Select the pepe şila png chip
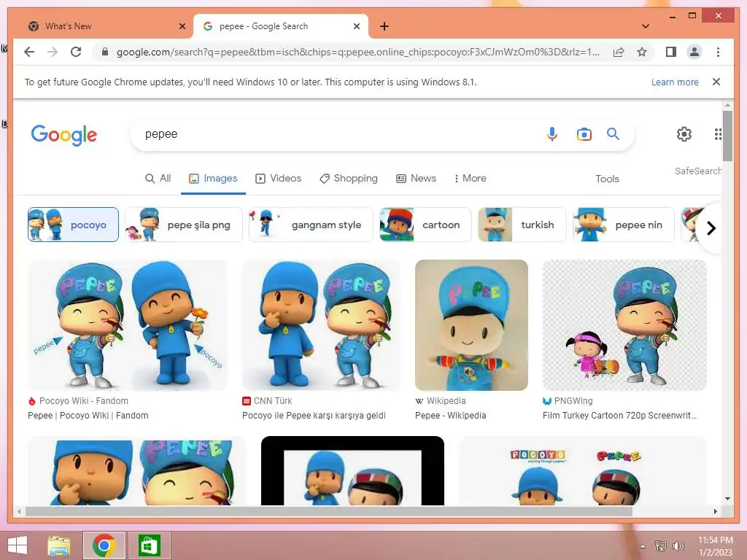747x560 pixels. coord(183,225)
